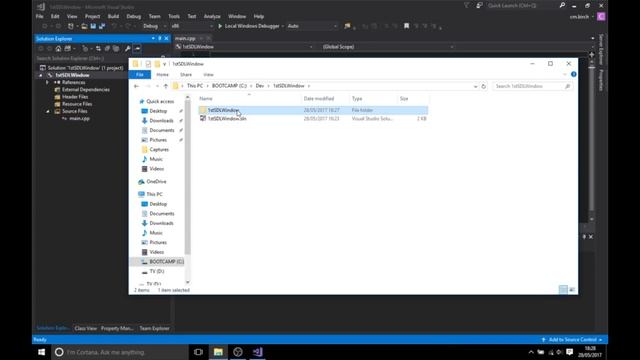Viewport: 640px width, 360px height.
Task: Click the Home icon in Solution Explorer toolbar
Action: 58,49
